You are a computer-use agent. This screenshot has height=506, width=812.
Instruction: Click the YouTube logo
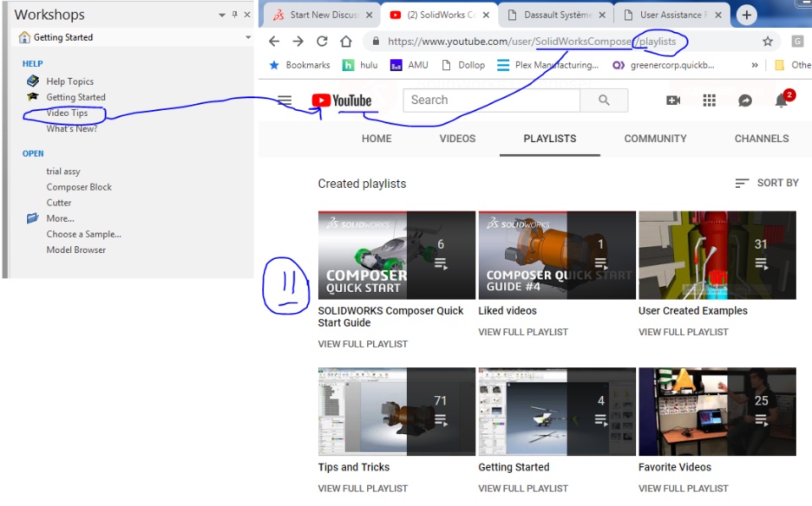[x=342, y=100]
